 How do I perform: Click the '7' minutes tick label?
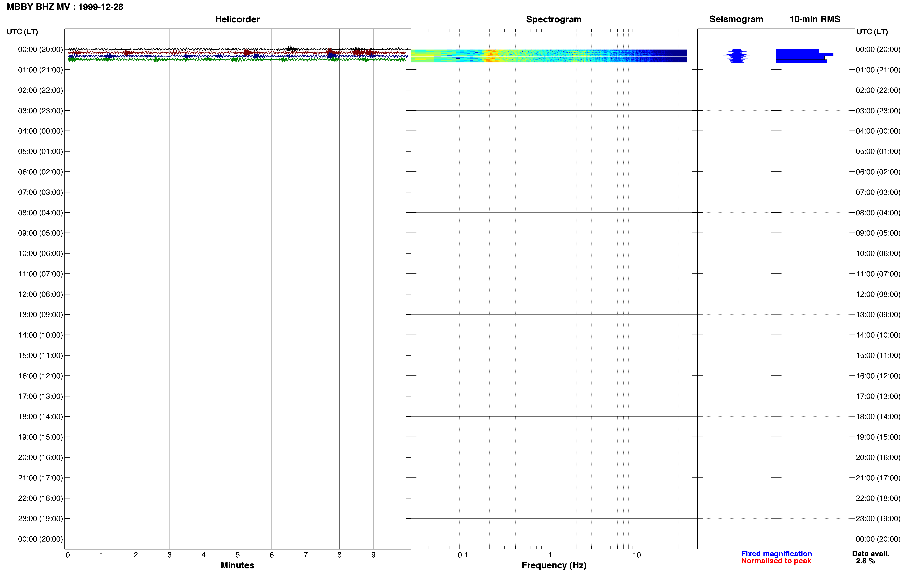point(306,555)
